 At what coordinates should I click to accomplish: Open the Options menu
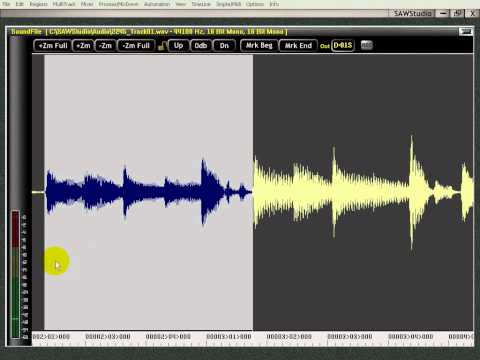[x=255, y=4]
